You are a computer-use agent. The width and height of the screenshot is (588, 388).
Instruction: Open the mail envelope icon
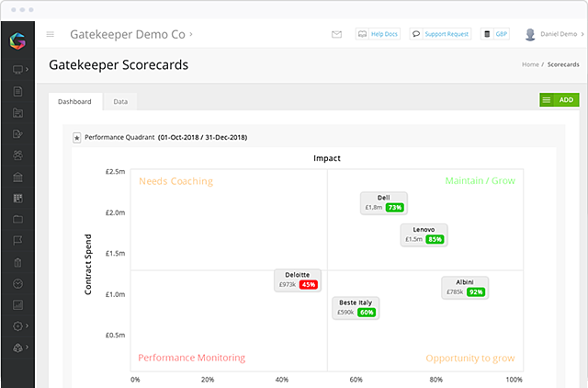tap(336, 35)
